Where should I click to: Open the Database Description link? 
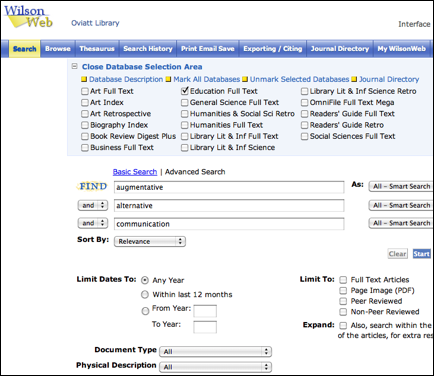(x=126, y=79)
